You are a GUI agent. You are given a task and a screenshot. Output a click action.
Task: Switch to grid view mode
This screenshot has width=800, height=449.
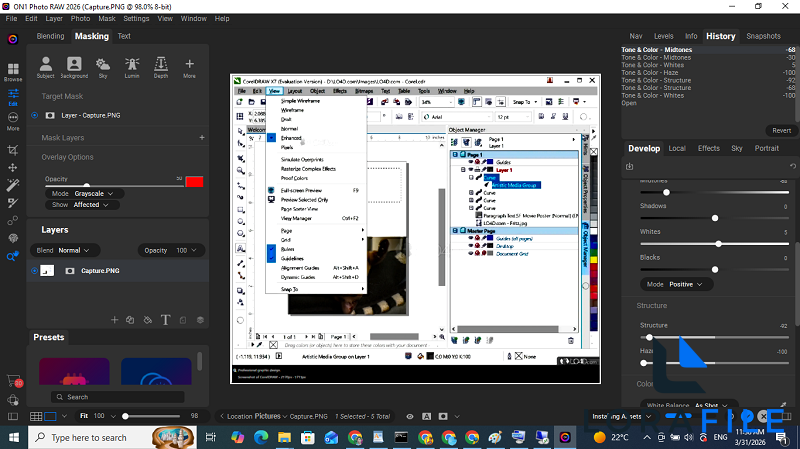(36, 416)
